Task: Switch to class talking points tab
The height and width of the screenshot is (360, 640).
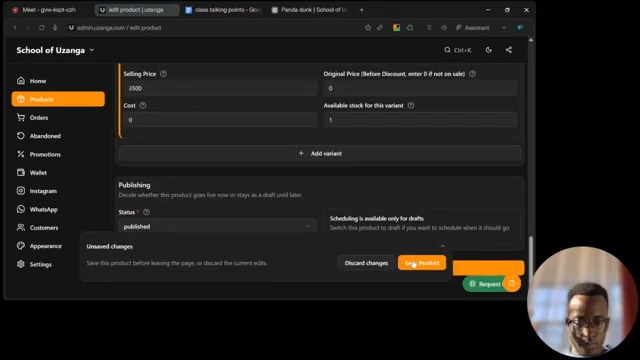Action: click(x=224, y=10)
